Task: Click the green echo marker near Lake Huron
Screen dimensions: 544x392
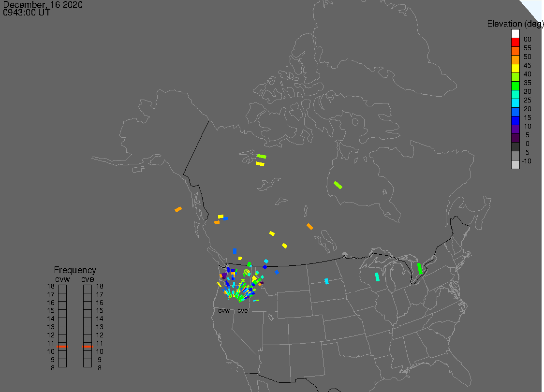Action: 420,268
